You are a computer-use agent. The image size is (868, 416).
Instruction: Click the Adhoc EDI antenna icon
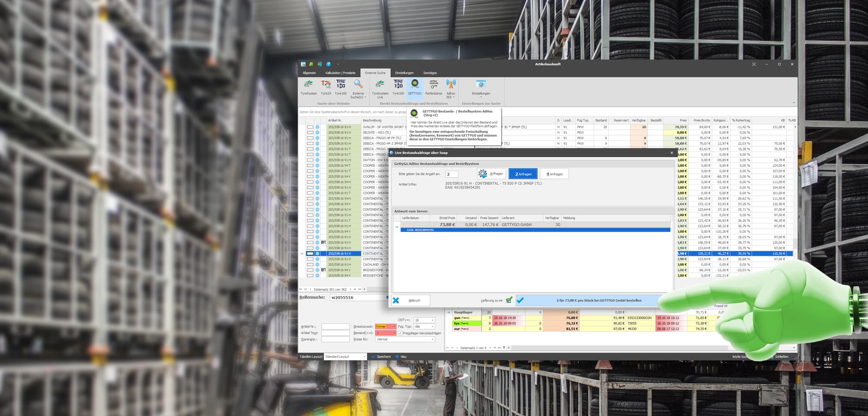[x=451, y=84]
